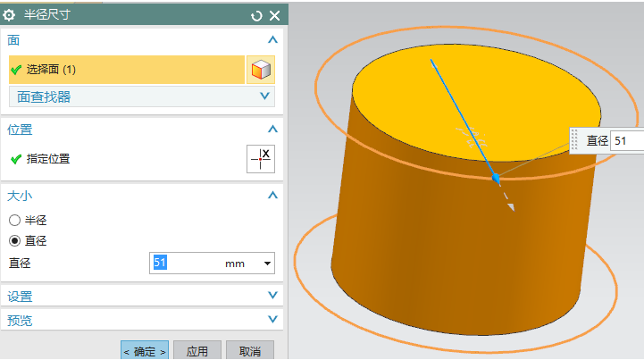644x360 pixels.
Task: Close the 半径尺寸 dialog
Action: 274,15
